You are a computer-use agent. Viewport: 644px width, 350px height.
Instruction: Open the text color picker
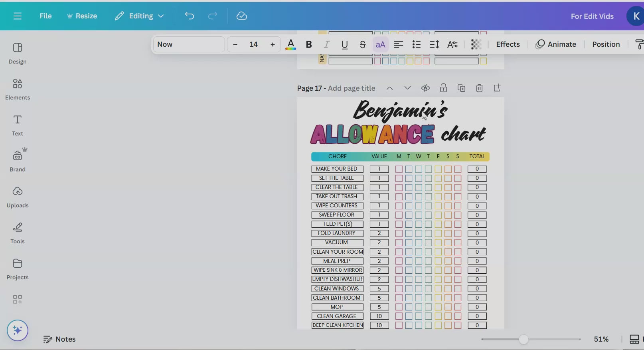pos(291,44)
